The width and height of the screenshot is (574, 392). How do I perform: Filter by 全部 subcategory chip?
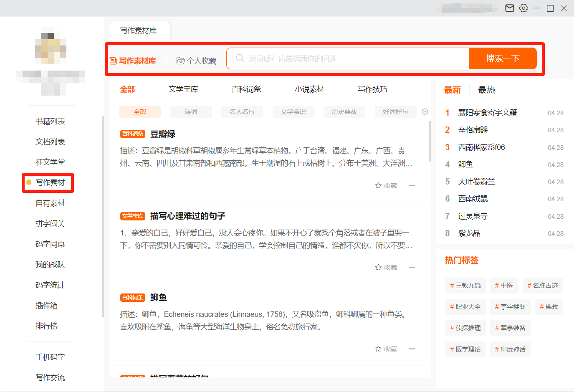pos(140,112)
